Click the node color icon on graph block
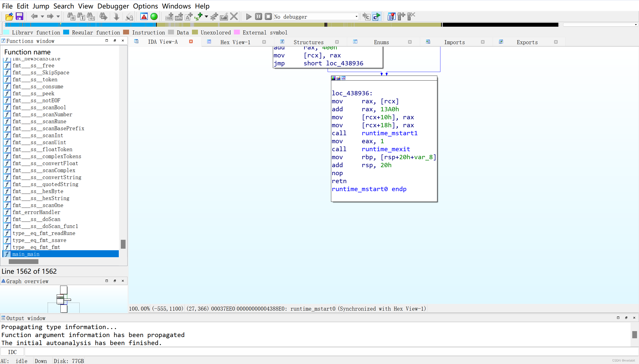Screen dimensions: 639x364 [333, 78]
